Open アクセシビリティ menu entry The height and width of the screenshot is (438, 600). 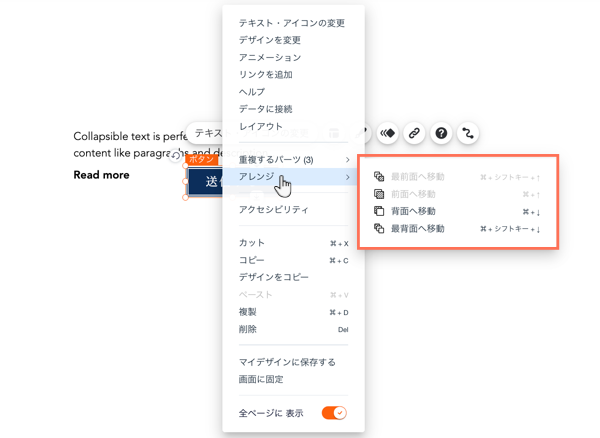[x=274, y=210]
